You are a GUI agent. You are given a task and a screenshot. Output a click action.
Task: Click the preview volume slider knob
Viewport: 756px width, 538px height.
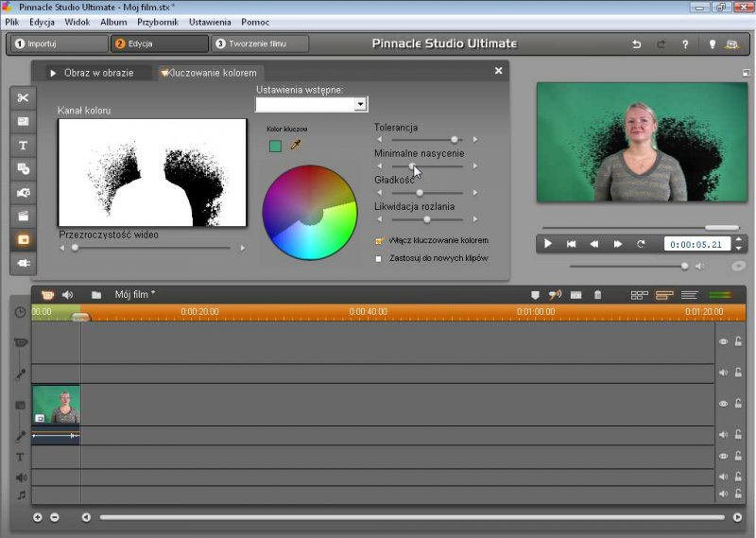pos(684,266)
